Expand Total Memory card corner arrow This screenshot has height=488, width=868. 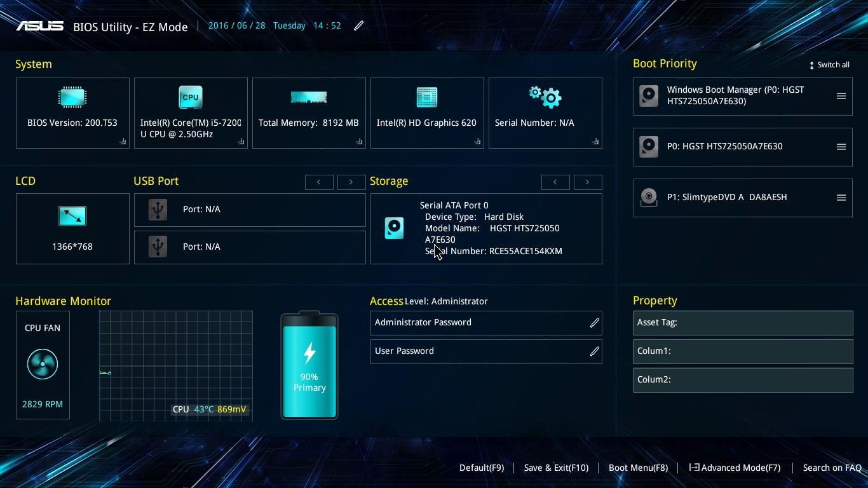tap(359, 142)
